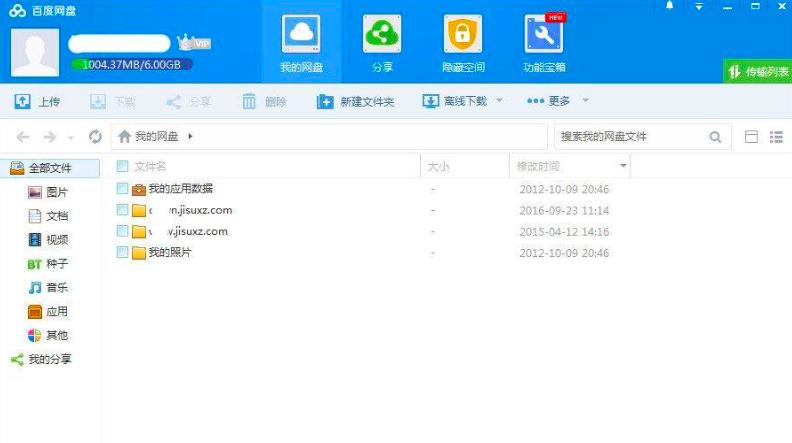Select the 我的应用数据 folder name
The width and height of the screenshot is (792, 443).
181,188
